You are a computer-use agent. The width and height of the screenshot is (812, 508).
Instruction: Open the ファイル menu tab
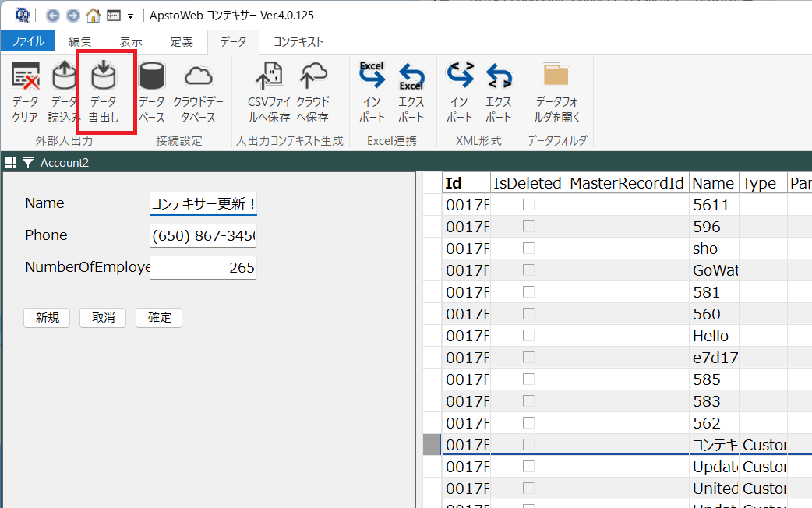click(x=28, y=41)
